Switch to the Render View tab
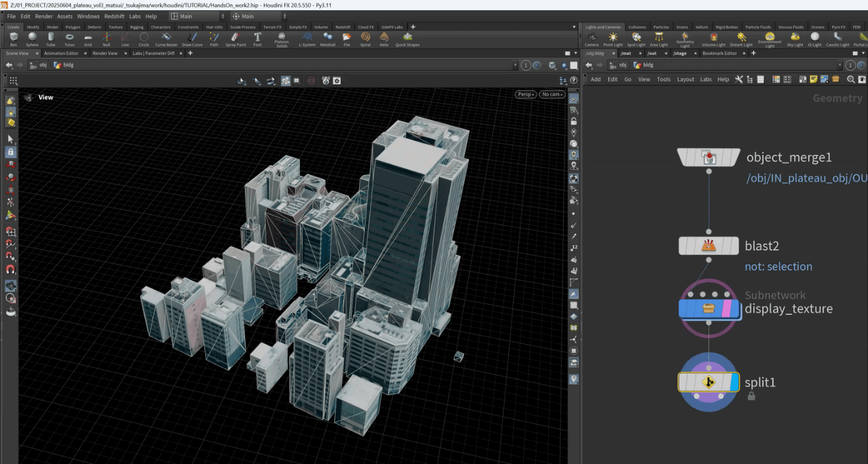Image resolution: width=868 pixels, height=464 pixels. [x=105, y=53]
